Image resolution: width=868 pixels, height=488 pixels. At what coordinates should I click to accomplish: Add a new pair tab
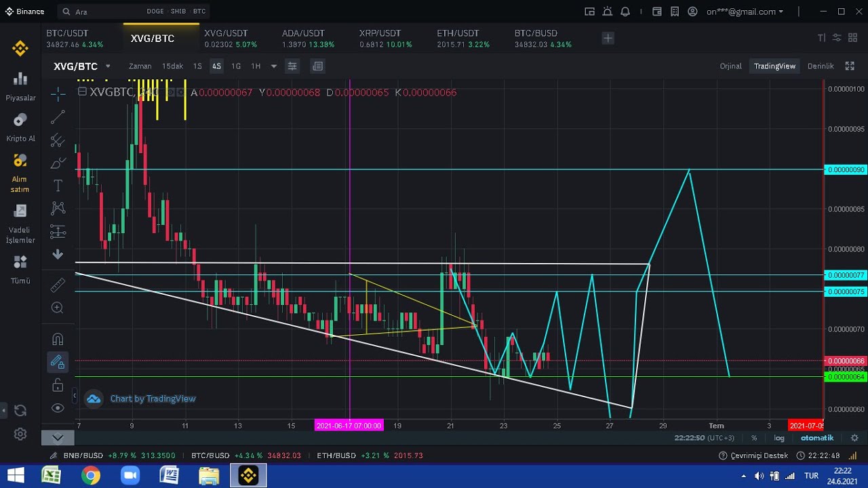[608, 39]
